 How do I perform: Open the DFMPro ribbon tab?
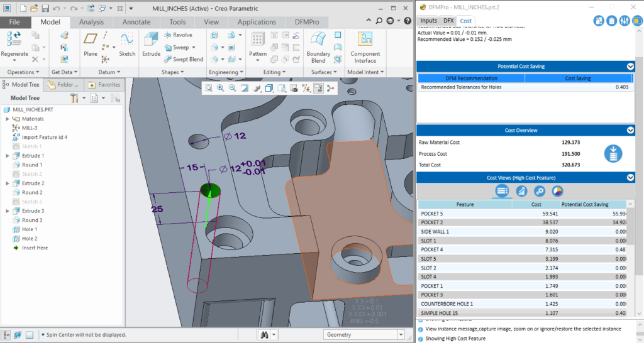307,22
